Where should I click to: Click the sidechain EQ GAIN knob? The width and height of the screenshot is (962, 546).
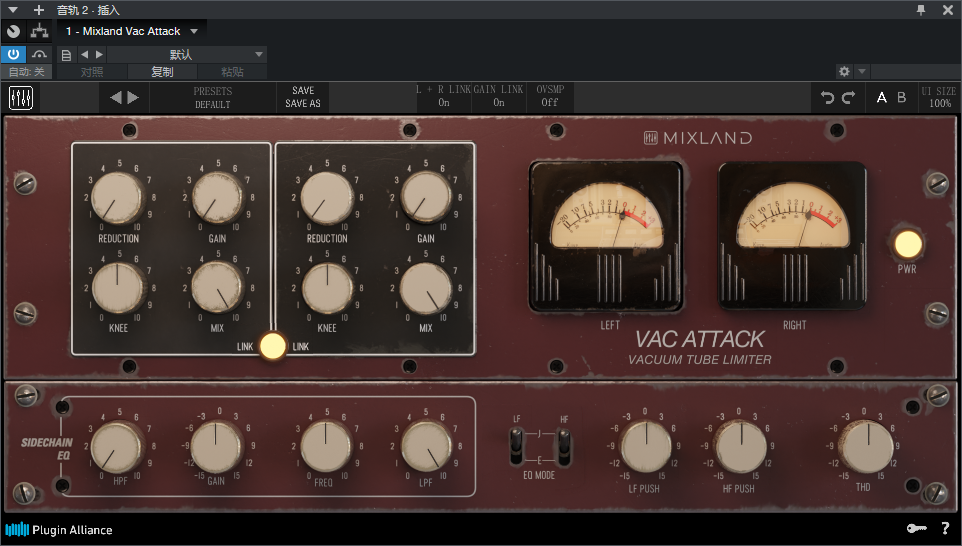click(216, 447)
